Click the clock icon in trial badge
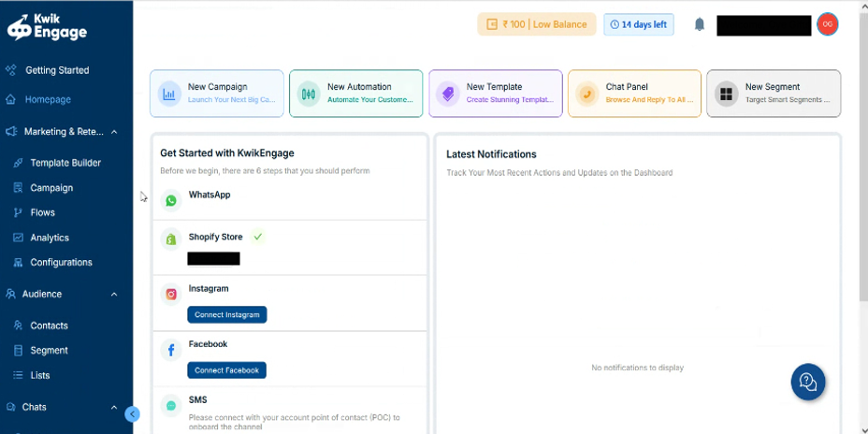Viewport: 868px width, 434px height. coord(615,24)
